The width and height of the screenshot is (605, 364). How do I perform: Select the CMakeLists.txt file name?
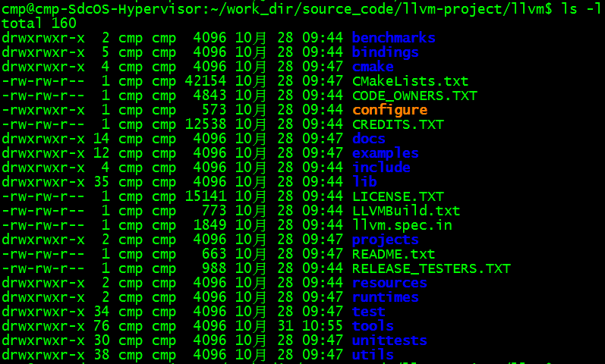tap(410, 81)
